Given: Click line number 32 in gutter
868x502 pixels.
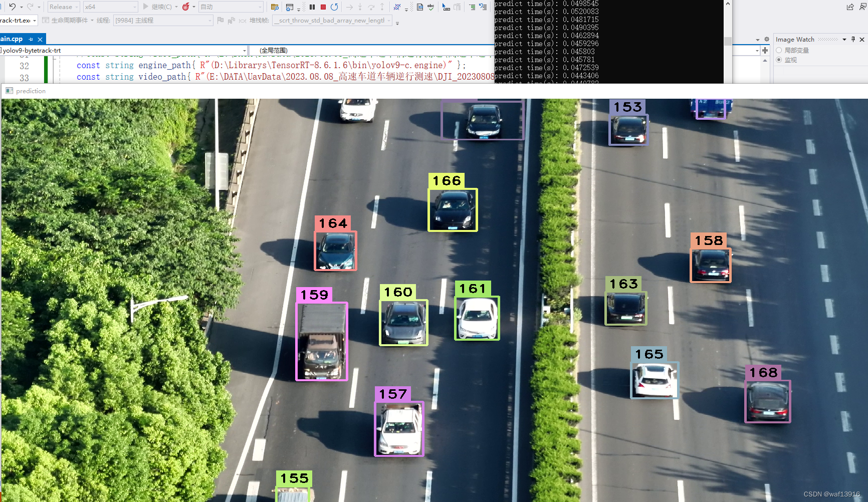Looking at the screenshot, I should point(24,66).
